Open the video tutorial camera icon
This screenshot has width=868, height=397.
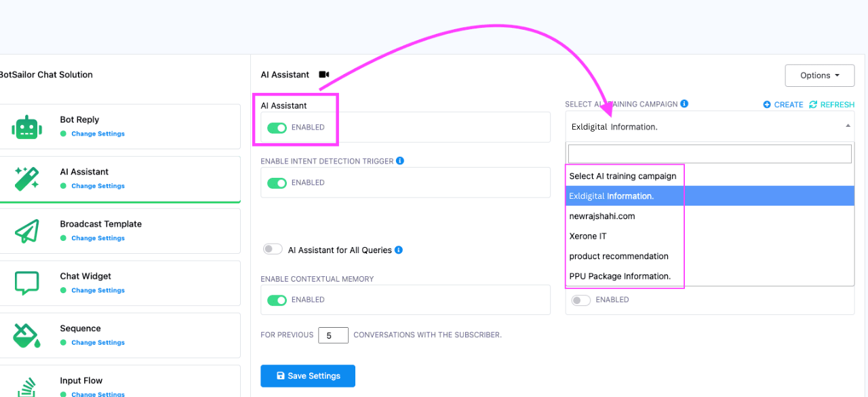324,75
